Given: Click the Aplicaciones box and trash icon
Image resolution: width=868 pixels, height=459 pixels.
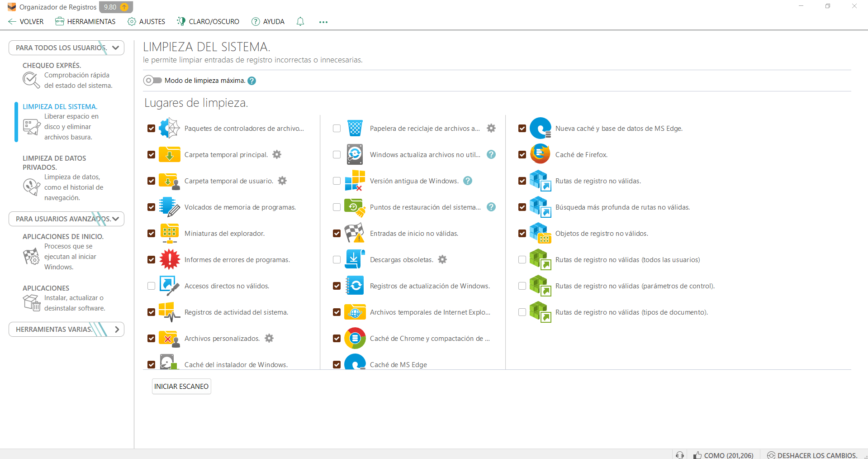Looking at the screenshot, I should [31, 303].
